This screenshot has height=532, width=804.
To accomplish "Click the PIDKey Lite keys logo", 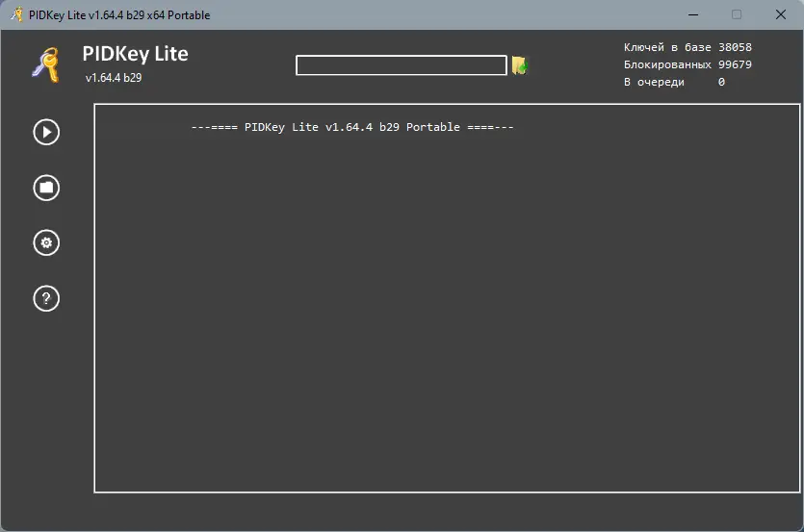I will point(46,64).
